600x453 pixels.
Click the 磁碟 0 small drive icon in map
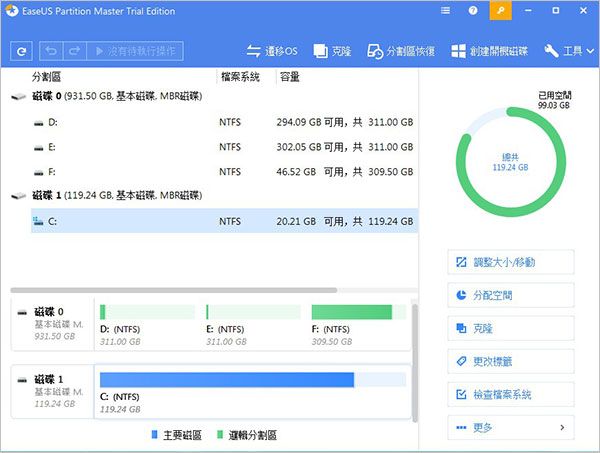coord(22,313)
